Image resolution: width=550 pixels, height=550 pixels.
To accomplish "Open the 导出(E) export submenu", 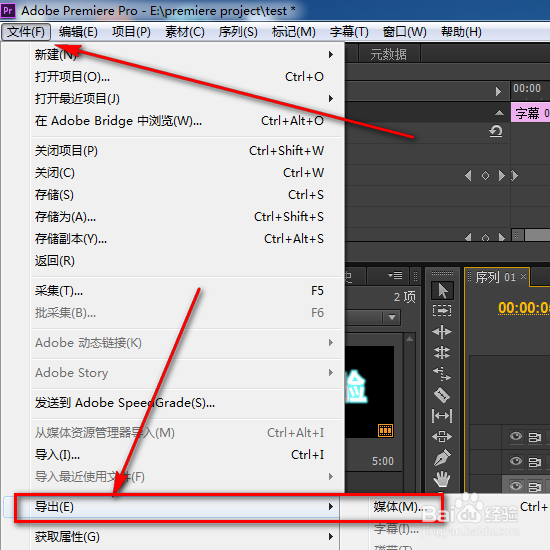I will click(172, 507).
